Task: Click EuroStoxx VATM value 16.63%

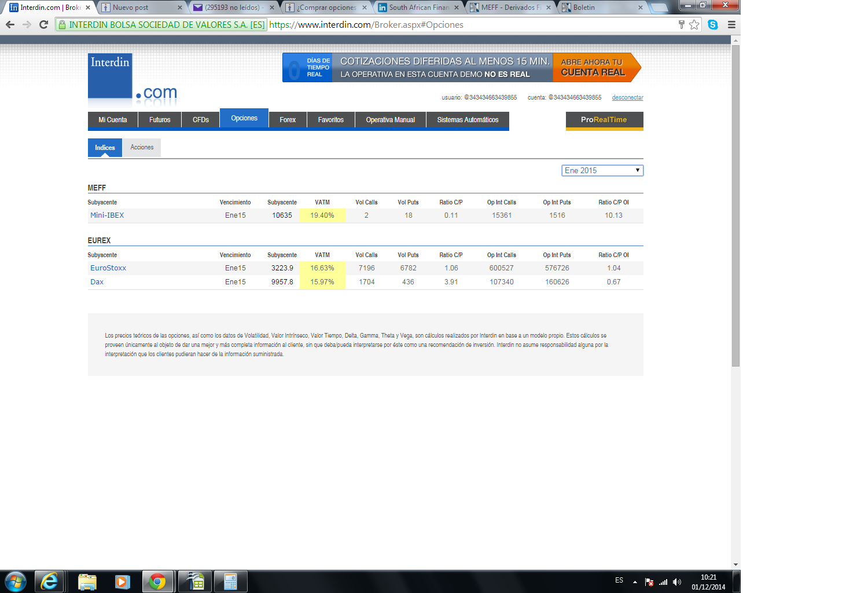Action: point(322,268)
